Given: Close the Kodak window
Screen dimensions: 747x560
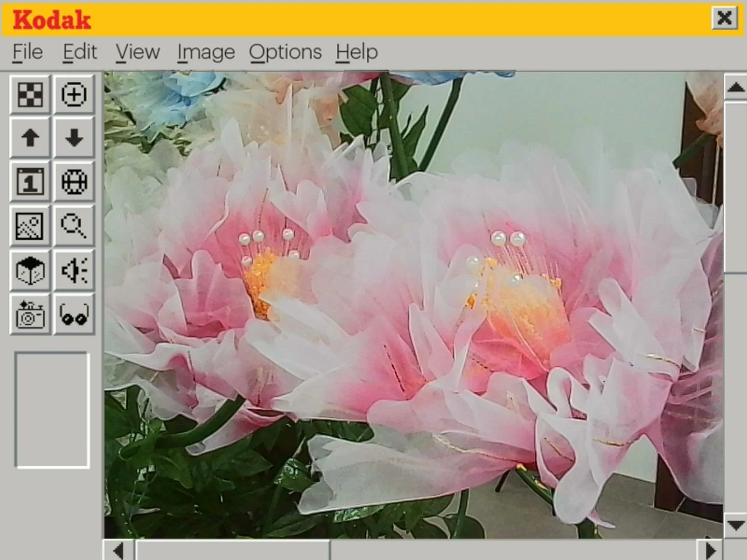Looking at the screenshot, I should click(724, 18).
